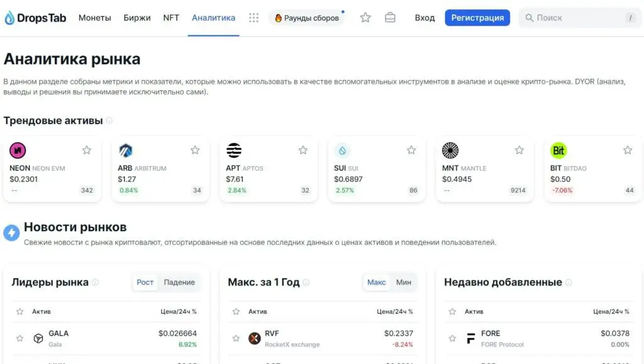Click the GALA cube logo
The height and width of the screenshot is (364, 644).
click(x=38, y=339)
